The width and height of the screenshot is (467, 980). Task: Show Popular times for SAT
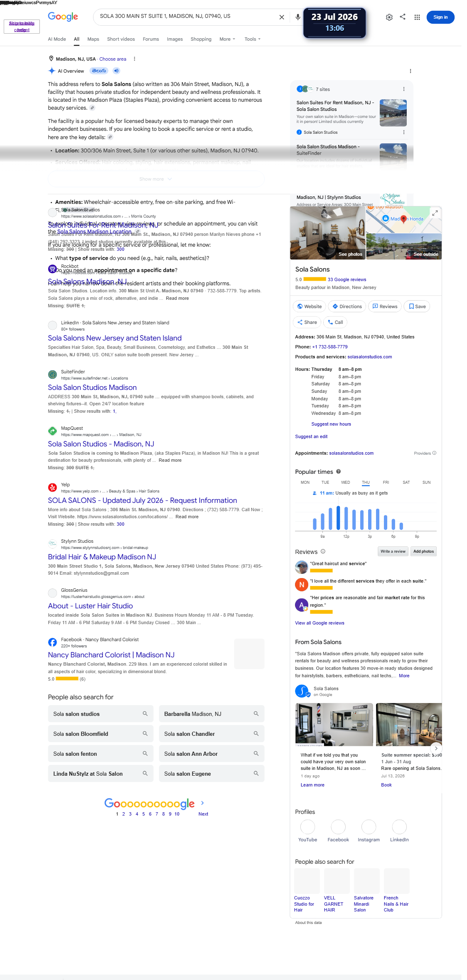click(406, 483)
